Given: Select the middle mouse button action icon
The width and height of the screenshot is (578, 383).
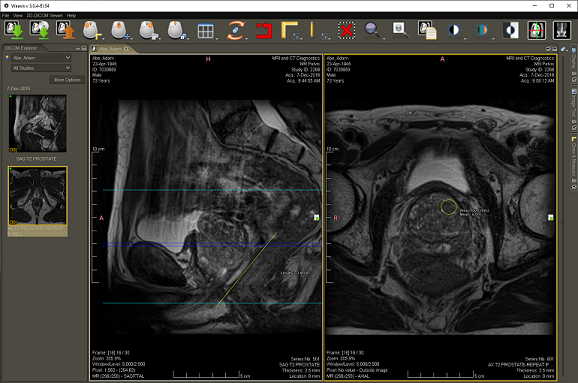Looking at the screenshot, I should (119, 30).
